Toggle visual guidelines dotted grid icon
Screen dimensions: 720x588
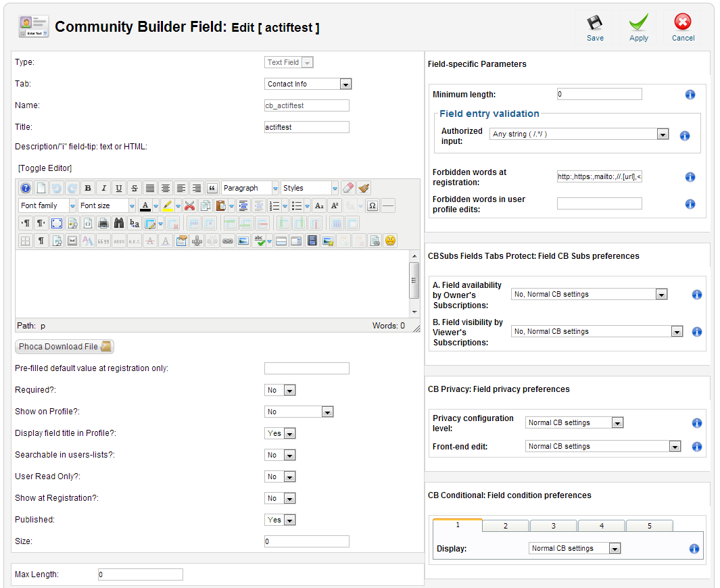(x=25, y=241)
